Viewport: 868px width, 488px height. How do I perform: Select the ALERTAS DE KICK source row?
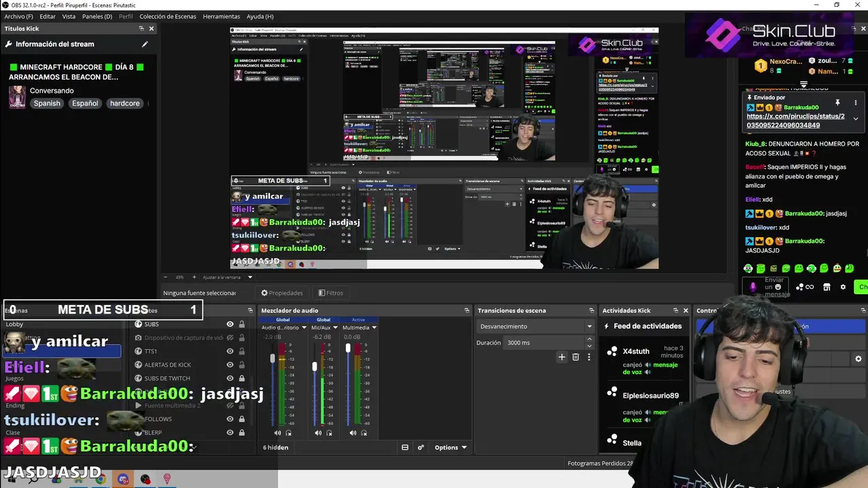coord(191,365)
